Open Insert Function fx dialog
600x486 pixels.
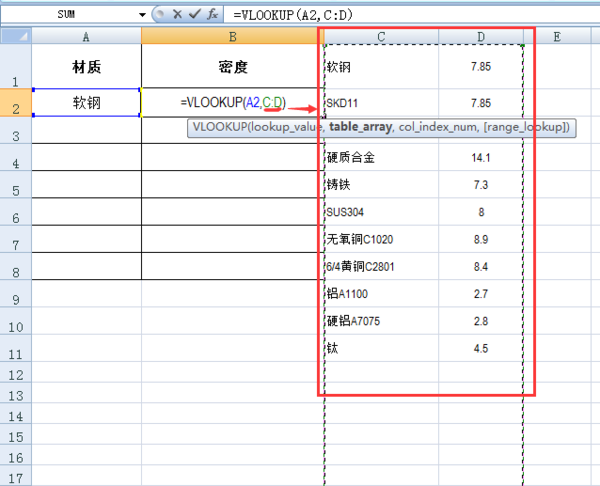point(212,14)
